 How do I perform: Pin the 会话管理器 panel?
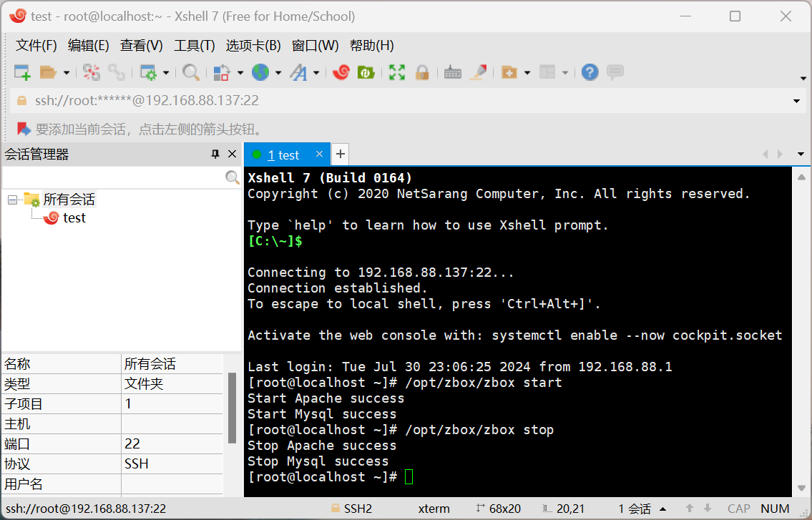point(215,154)
